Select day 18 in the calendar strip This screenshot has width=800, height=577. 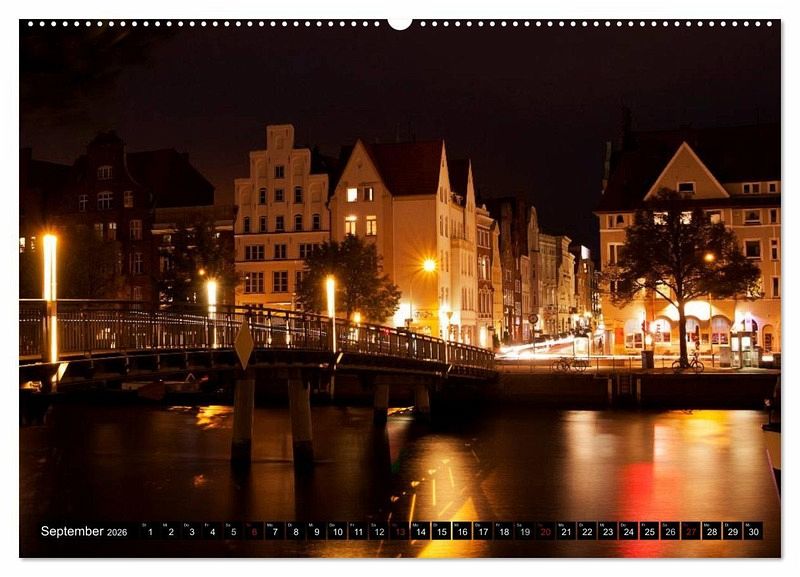coord(504,531)
